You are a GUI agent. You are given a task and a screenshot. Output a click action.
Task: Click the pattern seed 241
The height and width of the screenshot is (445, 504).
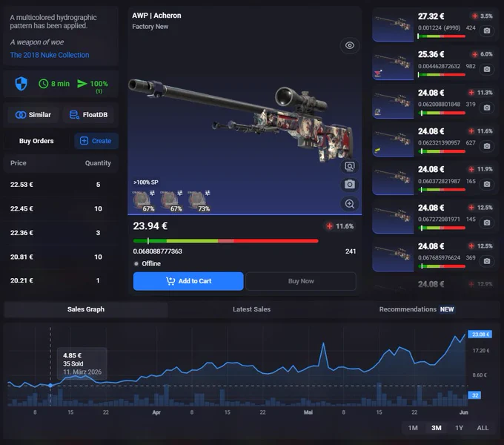[x=351, y=251]
